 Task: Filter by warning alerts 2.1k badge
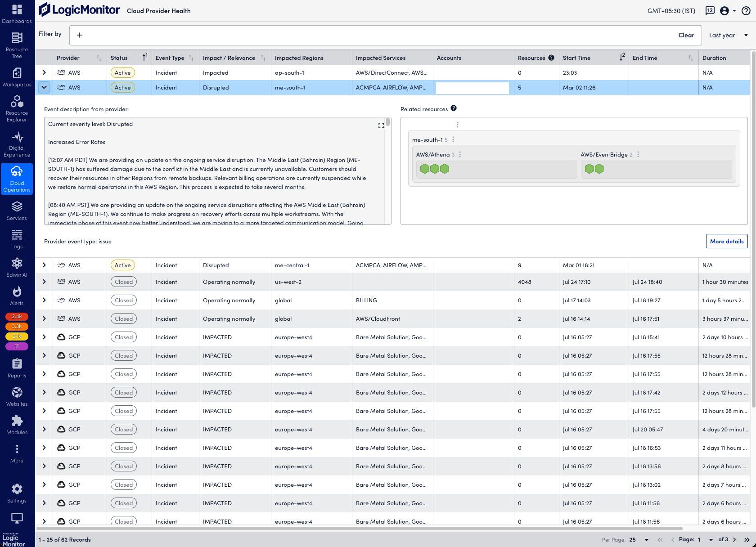click(x=17, y=336)
